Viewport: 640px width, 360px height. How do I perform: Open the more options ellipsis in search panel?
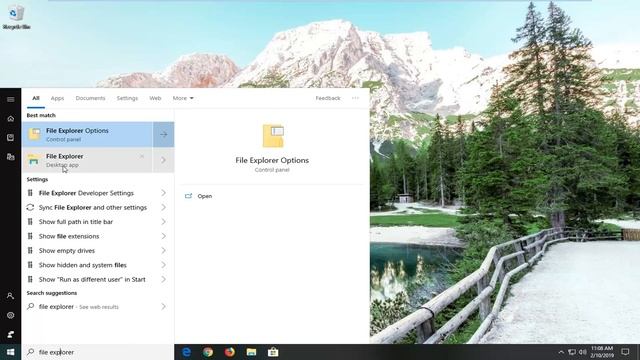(356, 98)
